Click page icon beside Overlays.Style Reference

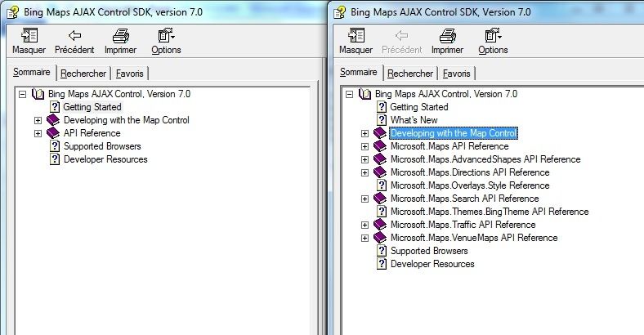[x=382, y=185]
